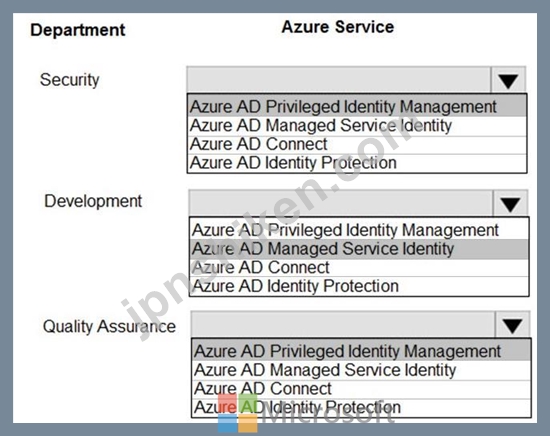Select Identity Protection in Security list
The height and width of the screenshot is (436, 550).
pyautogui.click(x=357, y=163)
